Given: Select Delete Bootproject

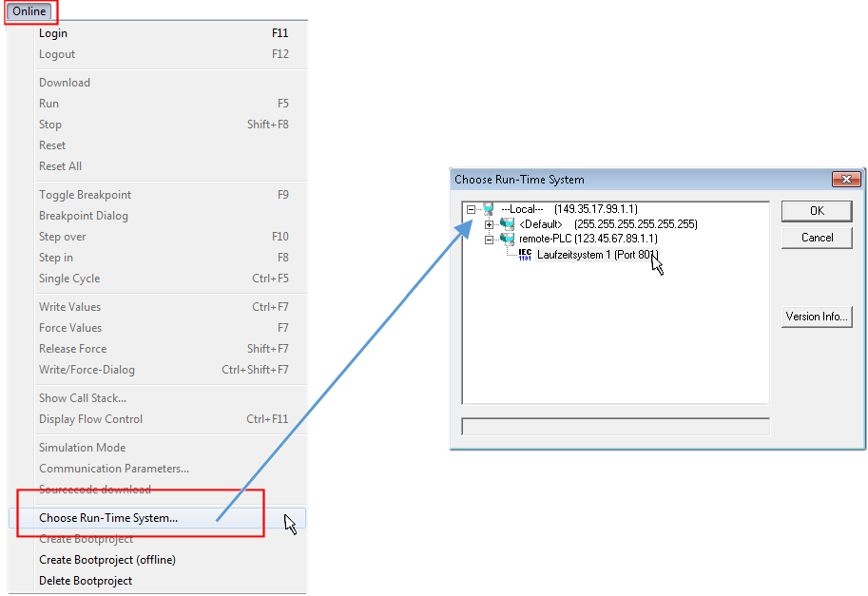Looking at the screenshot, I should (x=86, y=581).
